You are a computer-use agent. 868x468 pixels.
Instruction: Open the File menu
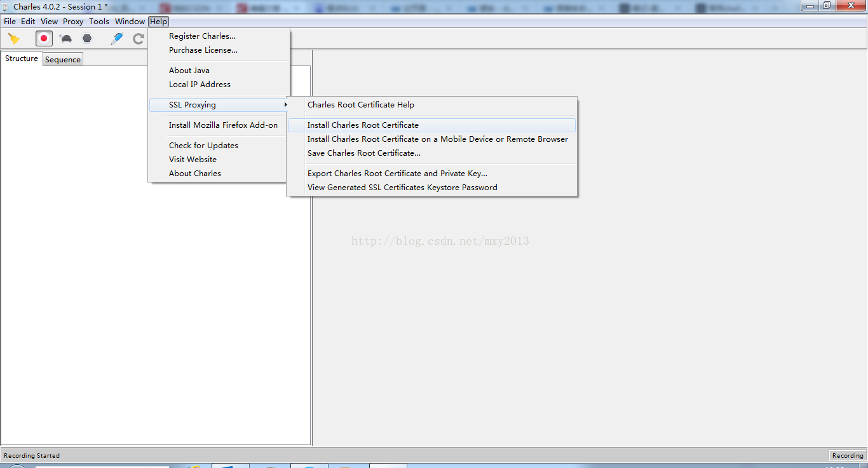(x=10, y=22)
